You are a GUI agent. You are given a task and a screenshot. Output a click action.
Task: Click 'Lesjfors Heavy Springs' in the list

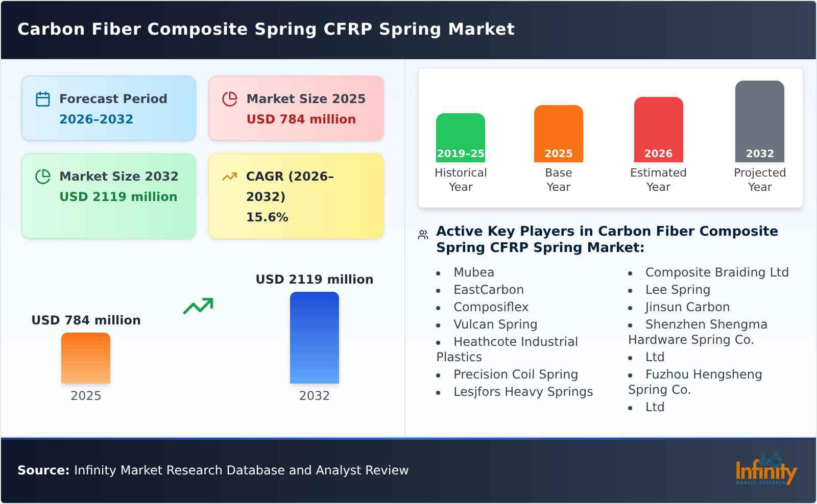[523, 392]
